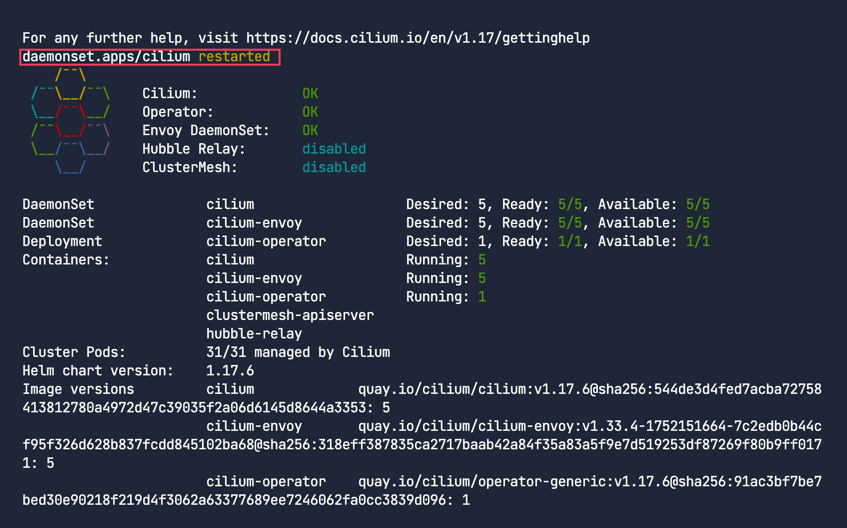847x528 pixels.
Task: Click the cilium-envoy DaemonSet name
Action: coord(254,223)
